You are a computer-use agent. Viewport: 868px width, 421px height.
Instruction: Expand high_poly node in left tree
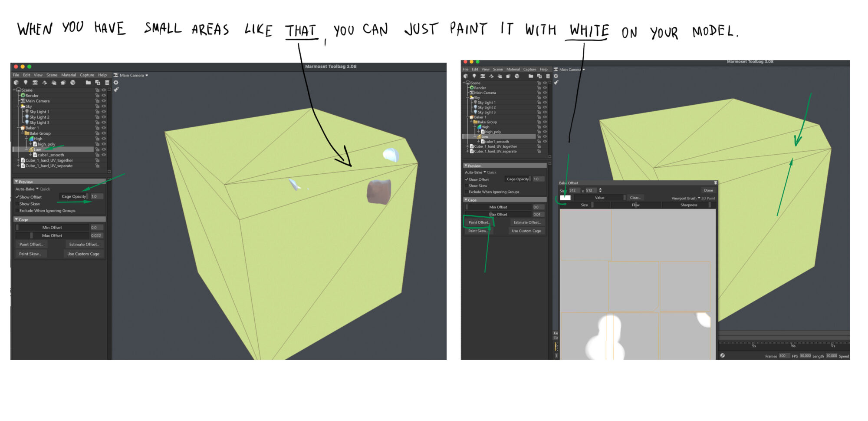tap(30, 144)
